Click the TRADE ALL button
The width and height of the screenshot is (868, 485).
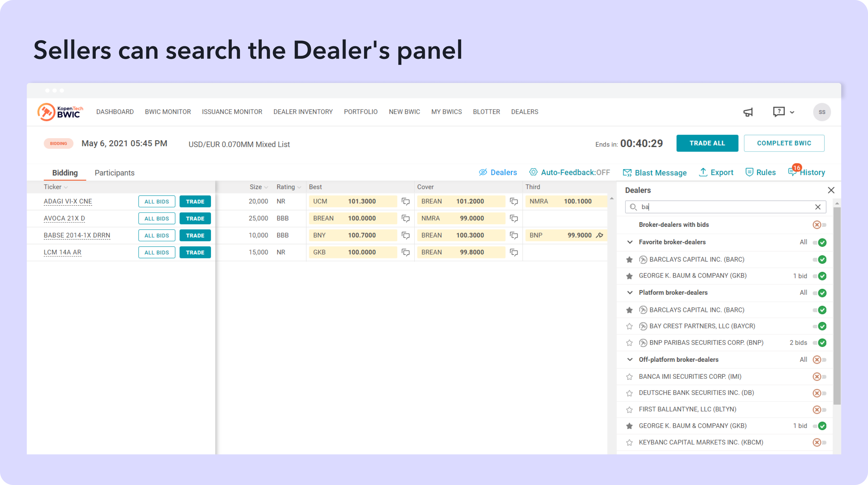[707, 143]
